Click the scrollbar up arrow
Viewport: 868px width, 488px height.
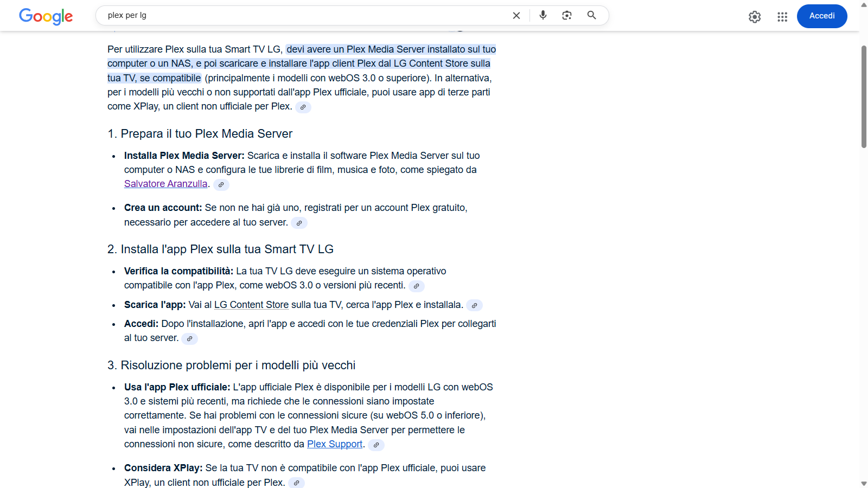pyautogui.click(x=864, y=4)
